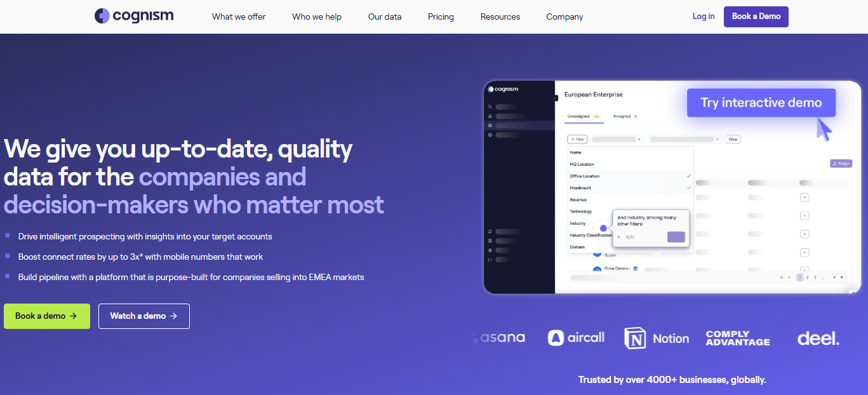Screen dimensions: 868x395
Task: Click the refresh icon in the demo sidebar
Action: pos(490,232)
